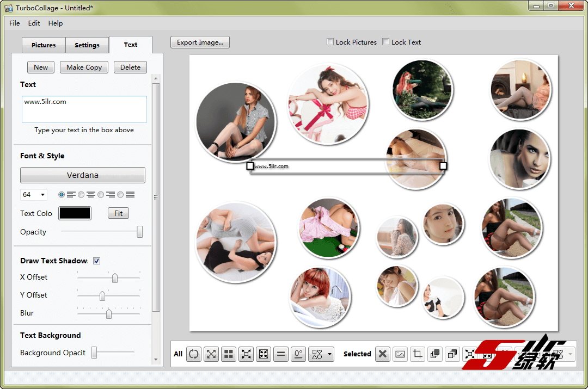Click the Export Image... button
Viewport: 588px width, 389px height.
coord(200,42)
